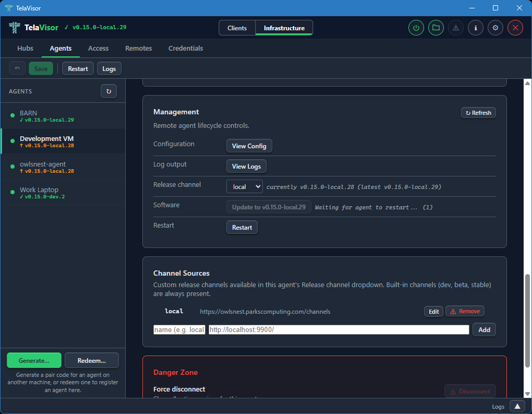Click the channel URL https://owlsnest.parkscomputing.com/channels
Image resolution: width=532 pixels, height=414 pixels.
coord(265,312)
